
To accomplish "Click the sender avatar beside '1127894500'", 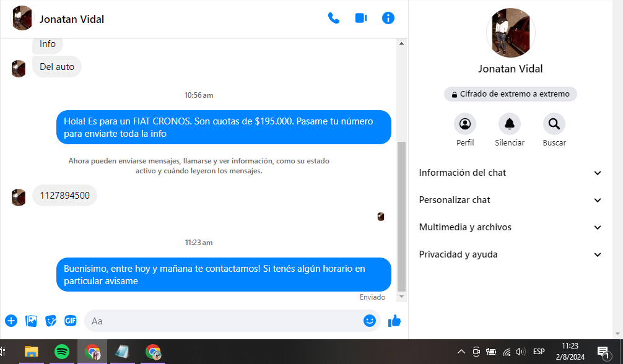I will pyautogui.click(x=19, y=197).
